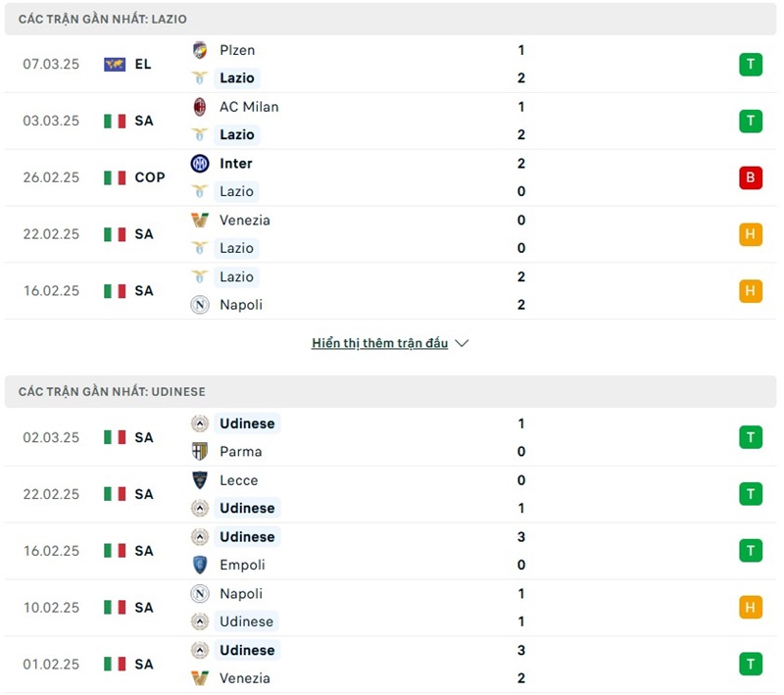Screen dimensions: 784x695
Task: Click the Lecce club crest icon
Action: 200,480
